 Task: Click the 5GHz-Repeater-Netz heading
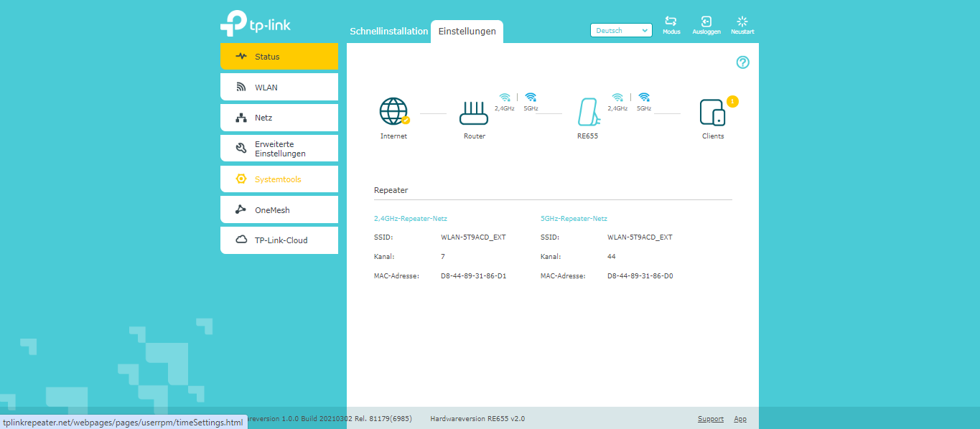tap(574, 219)
